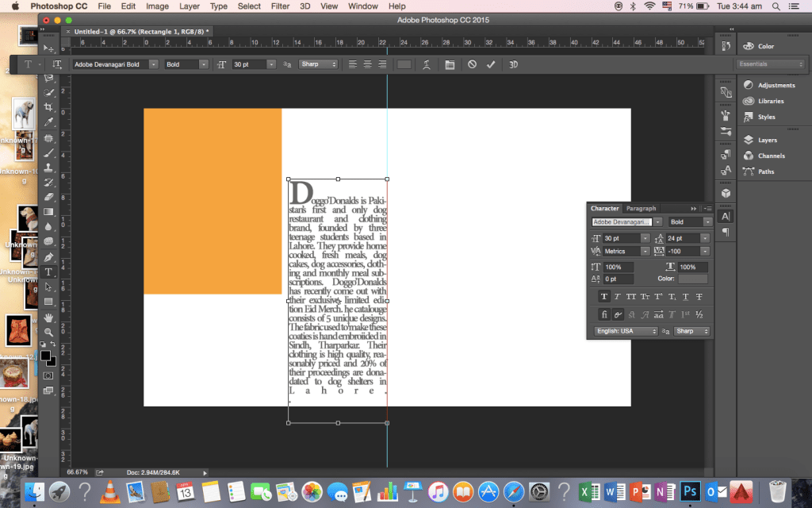Viewport: 812px width, 508px height.
Task: Open the Layers panel
Action: tap(767, 140)
